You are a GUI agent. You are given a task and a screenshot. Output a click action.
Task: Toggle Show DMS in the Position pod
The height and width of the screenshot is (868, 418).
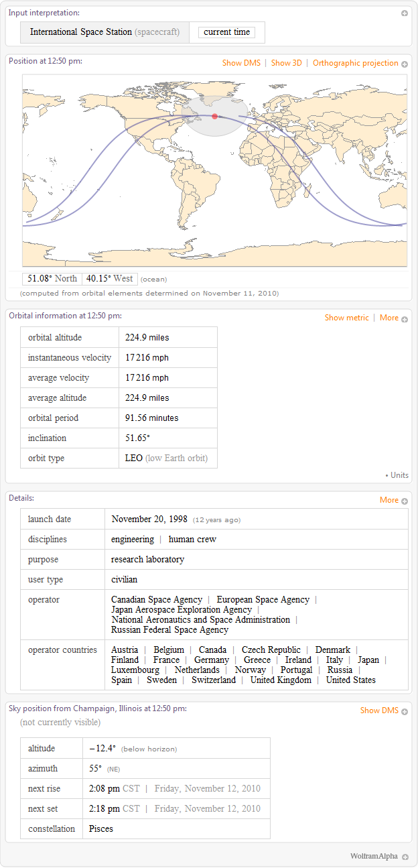pyautogui.click(x=241, y=63)
